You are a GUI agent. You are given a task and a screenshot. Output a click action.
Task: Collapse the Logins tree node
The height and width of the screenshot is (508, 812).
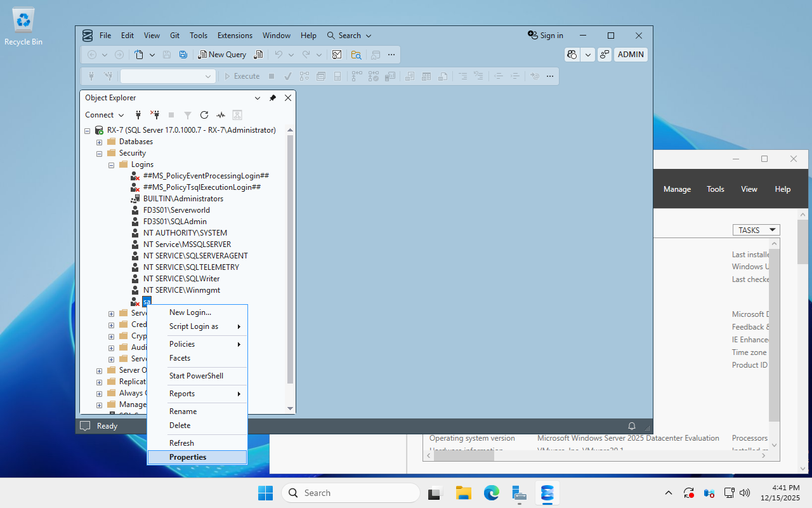[111, 164]
